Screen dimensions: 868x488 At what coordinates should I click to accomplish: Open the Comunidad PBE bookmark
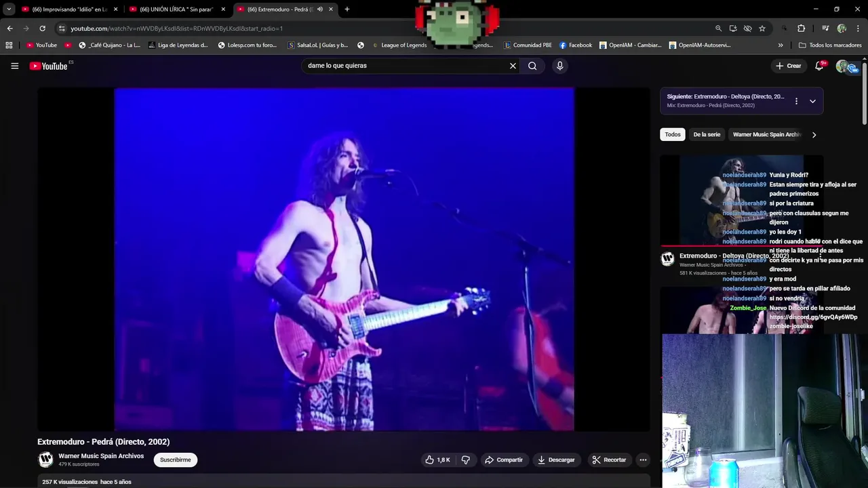(528, 45)
